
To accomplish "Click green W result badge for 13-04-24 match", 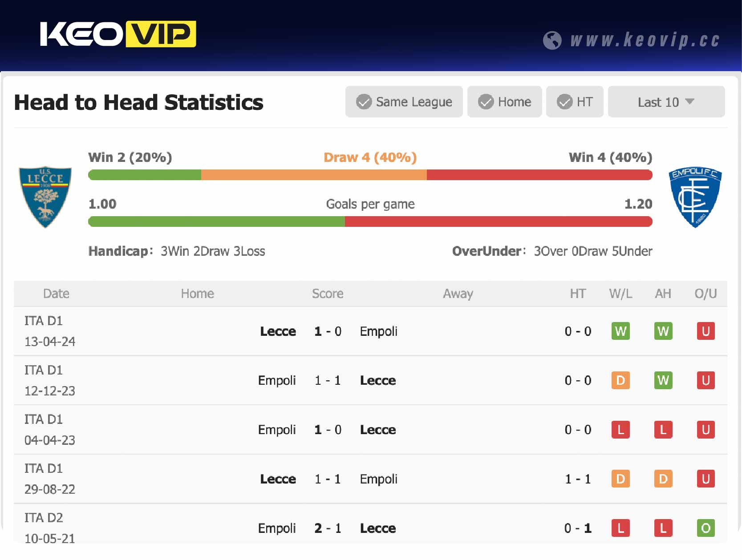I will (x=620, y=331).
